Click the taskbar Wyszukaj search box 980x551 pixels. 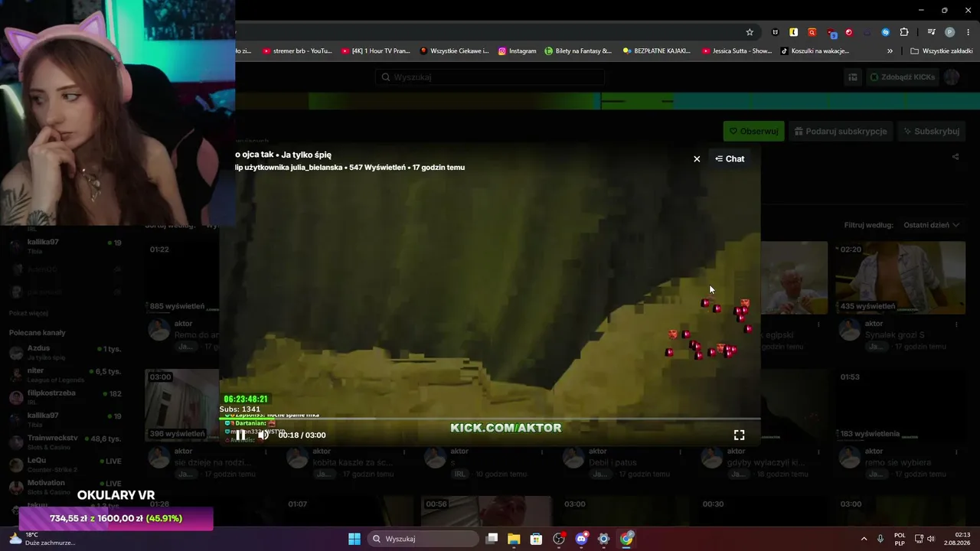click(x=423, y=539)
